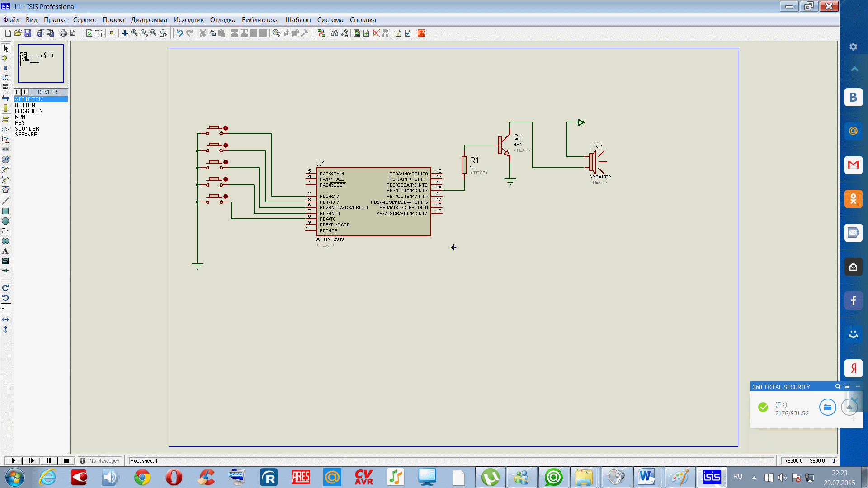Click the rotation angle input field
The image size is (868, 488).
6,307
